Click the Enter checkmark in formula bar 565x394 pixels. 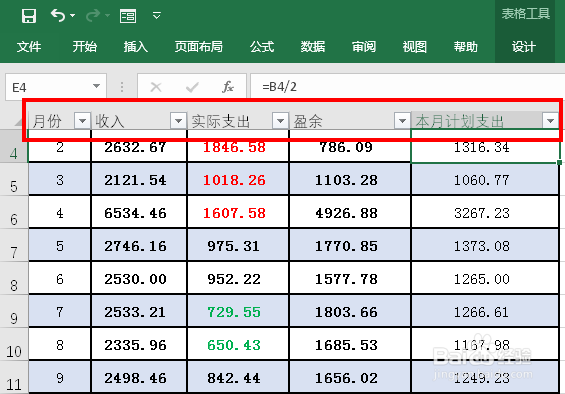pyautogui.click(x=192, y=87)
